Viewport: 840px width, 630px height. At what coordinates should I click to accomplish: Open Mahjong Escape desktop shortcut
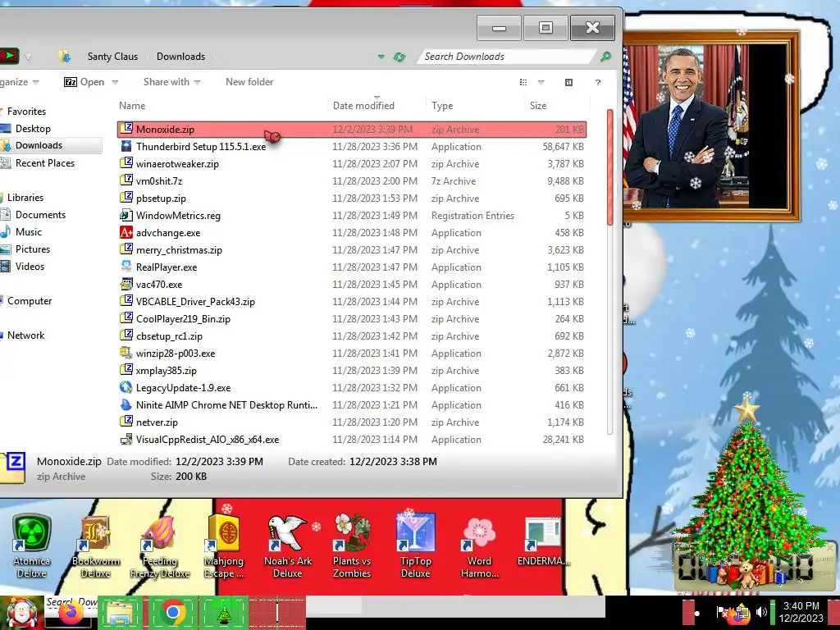pyautogui.click(x=224, y=546)
